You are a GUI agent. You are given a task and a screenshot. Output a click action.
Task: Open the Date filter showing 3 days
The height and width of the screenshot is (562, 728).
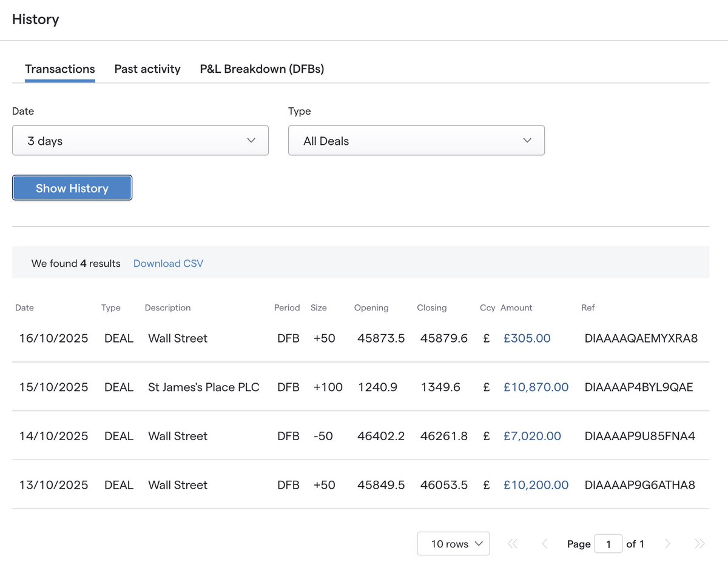coord(140,140)
